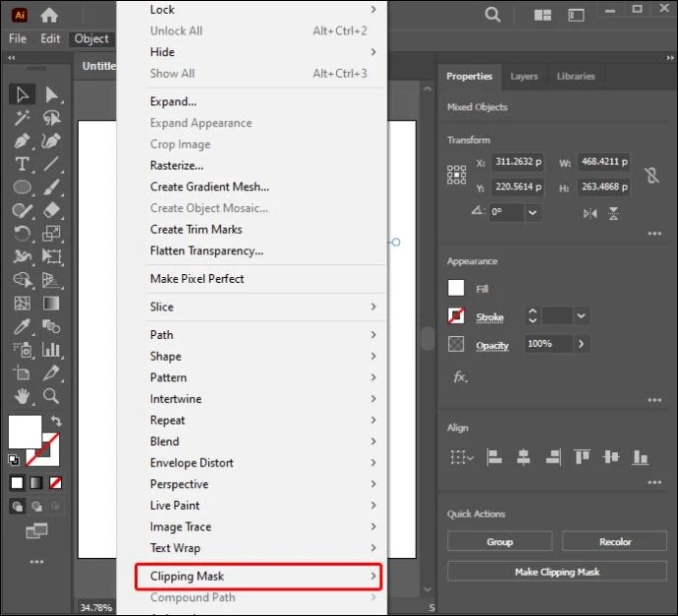Open the Search magnifier icon
Screen dimensions: 678x616
(492, 15)
